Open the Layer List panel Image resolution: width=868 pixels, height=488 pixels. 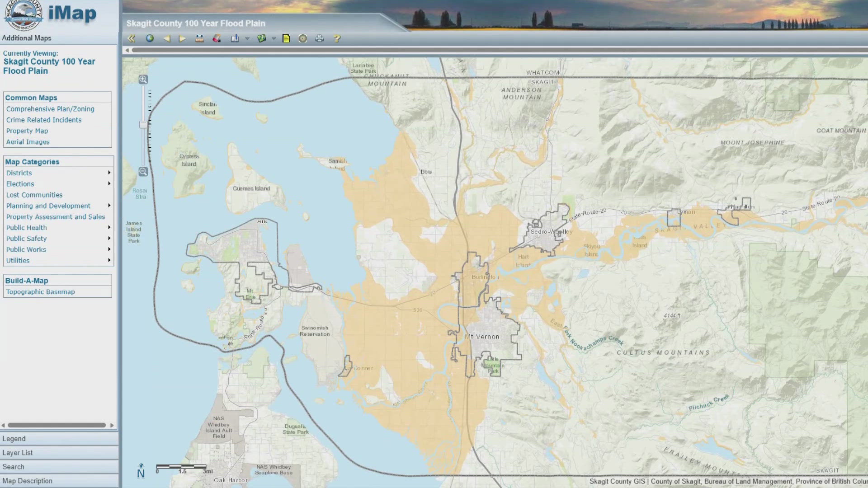point(18,452)
